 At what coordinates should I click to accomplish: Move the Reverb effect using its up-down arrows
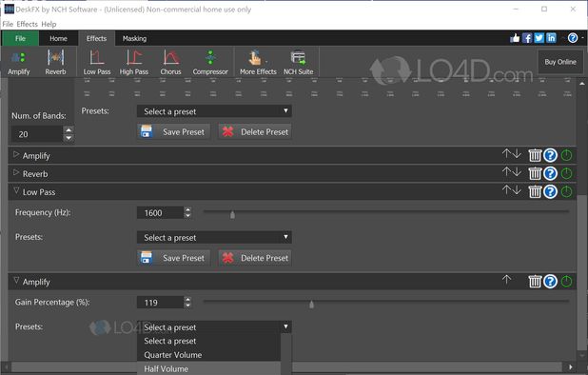click(x=512, y=172)
